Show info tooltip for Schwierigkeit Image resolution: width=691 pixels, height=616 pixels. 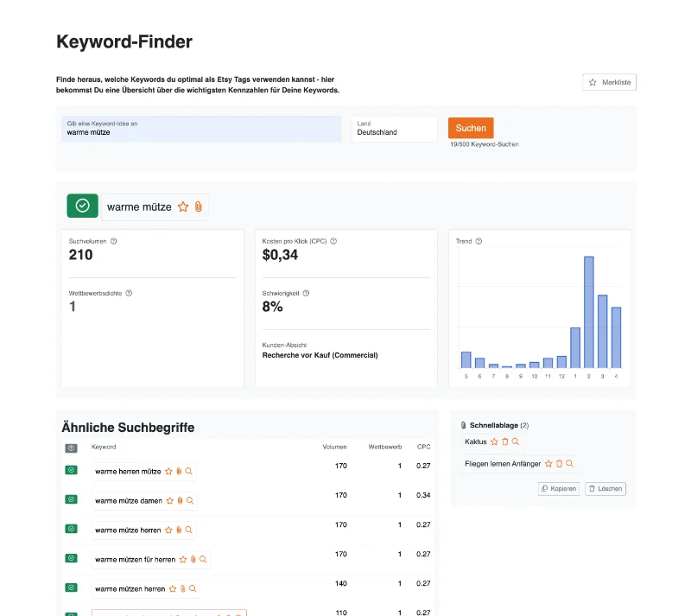tap(307, 293)
